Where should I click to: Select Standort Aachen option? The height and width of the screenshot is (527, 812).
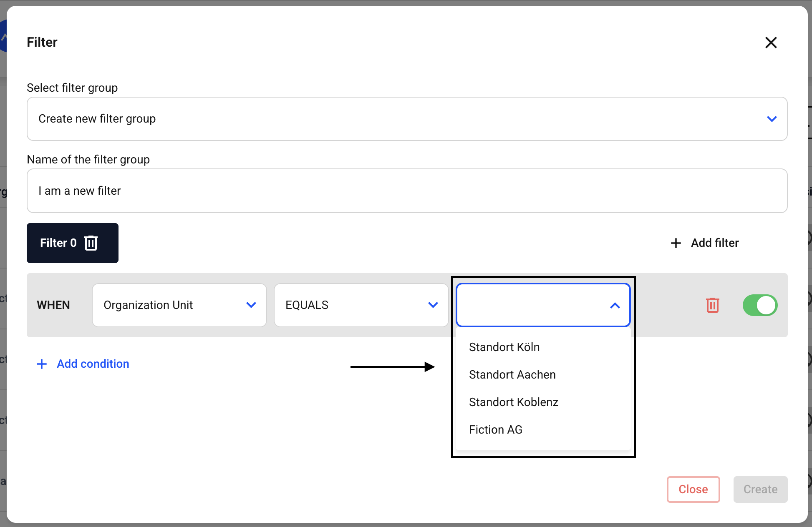[x=512, y=374]
